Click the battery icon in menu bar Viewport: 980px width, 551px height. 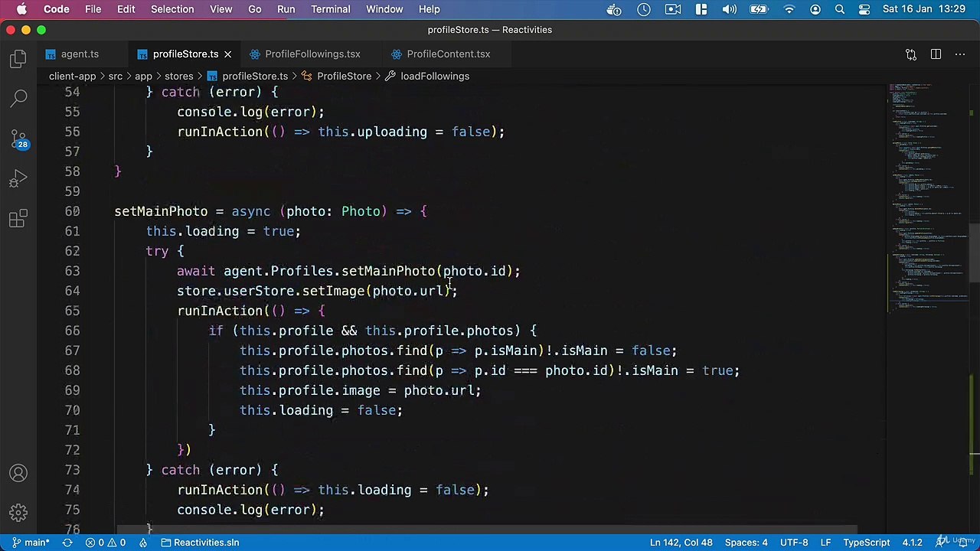point(759,9)
